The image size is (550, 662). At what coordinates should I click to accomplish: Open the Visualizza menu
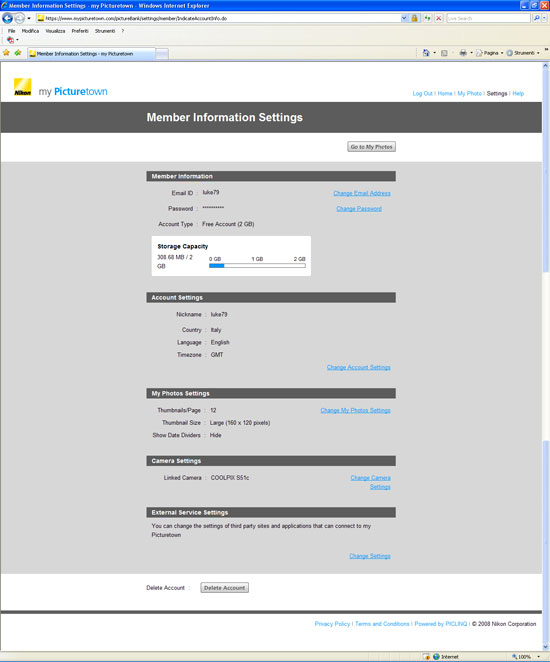point(55,31)
